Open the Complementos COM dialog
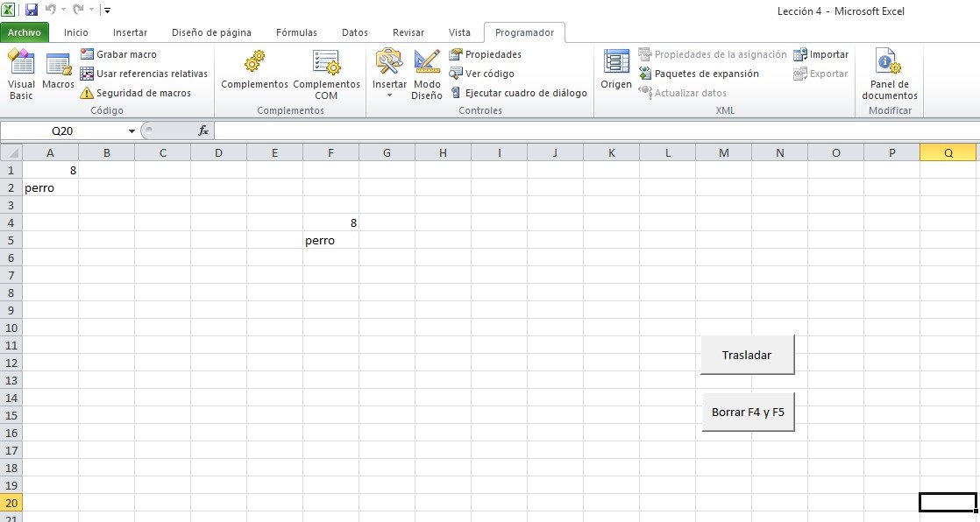This screenshot has width=980, height=522. point(326,74)
